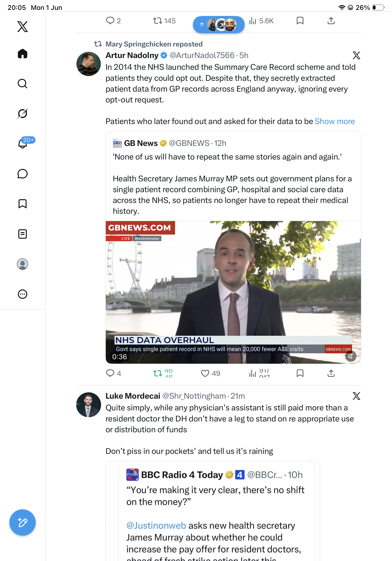This screenshot has height=561, width=392.
Task: Open Bookmarks in the left sidebar
Action: (x=23, y=204)
